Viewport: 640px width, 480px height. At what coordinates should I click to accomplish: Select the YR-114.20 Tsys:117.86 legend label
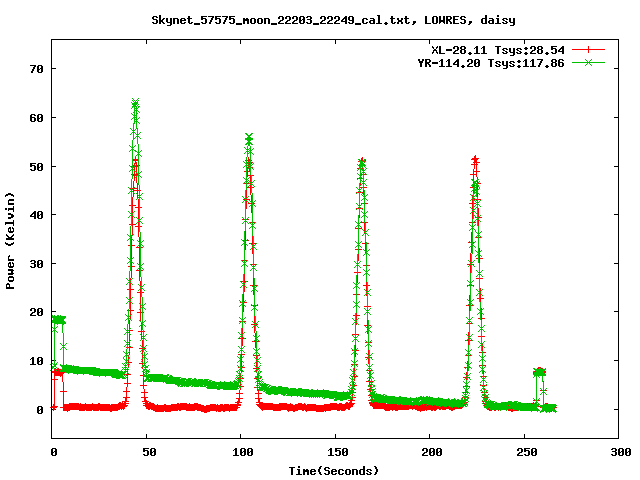[491, 63]
